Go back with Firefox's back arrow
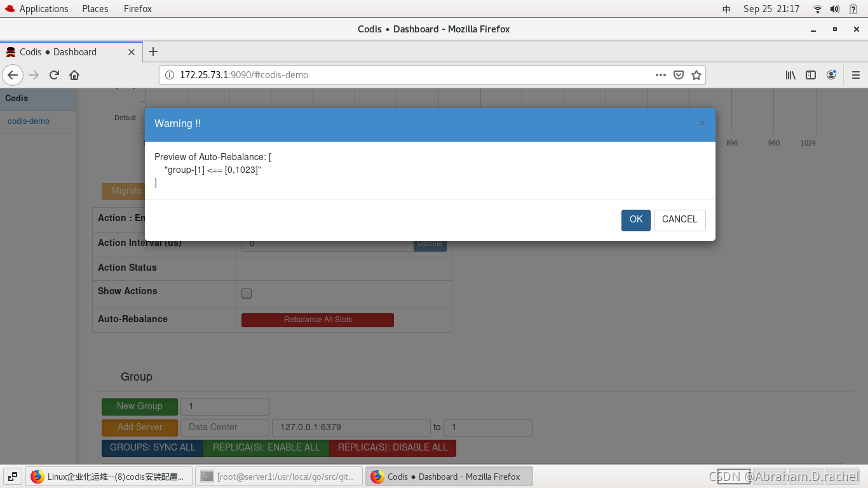Viewport: 868px width, 488px height. tap(13, 75)
